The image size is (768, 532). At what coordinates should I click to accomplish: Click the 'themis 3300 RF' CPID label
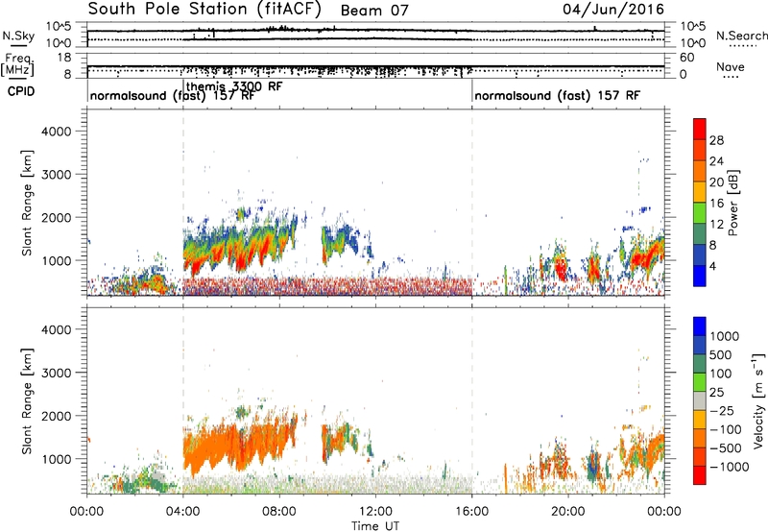234,86
